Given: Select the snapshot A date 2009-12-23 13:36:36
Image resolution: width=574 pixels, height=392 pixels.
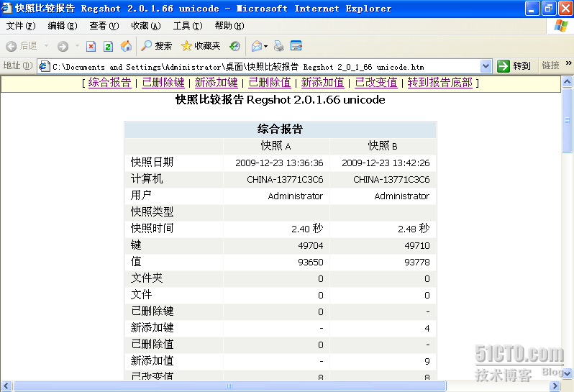Looking at the screenshot, I should click(279, 163).
